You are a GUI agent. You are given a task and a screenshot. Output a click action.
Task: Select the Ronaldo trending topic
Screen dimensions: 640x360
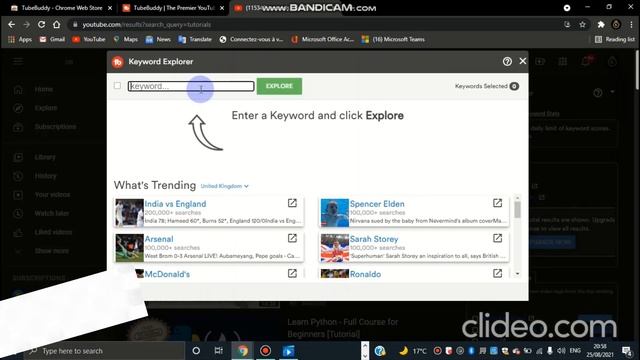pyautogui.click(x=365, y=274)
